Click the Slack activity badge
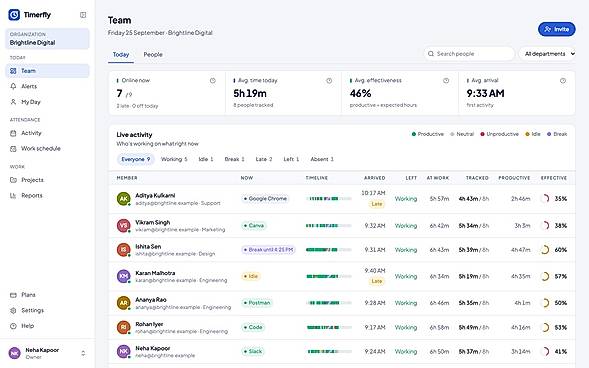This screenshot has height=368, width=589. click(x=253, y=351)
